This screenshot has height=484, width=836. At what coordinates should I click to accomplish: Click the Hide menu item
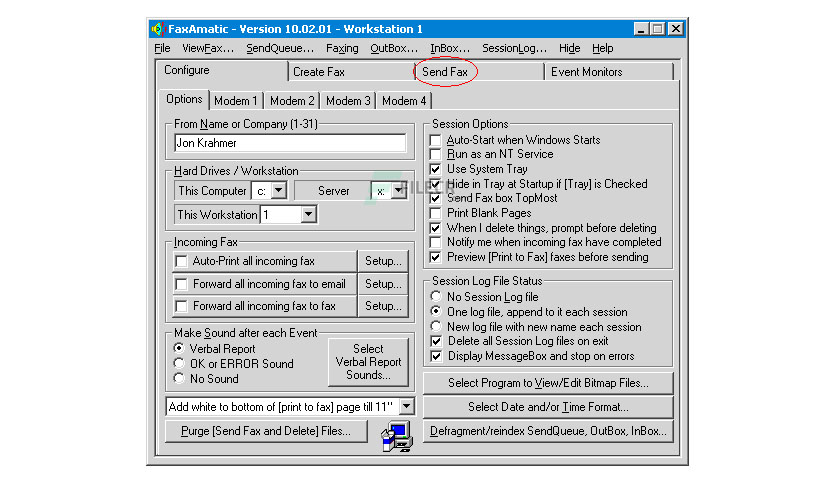point(569,49)
